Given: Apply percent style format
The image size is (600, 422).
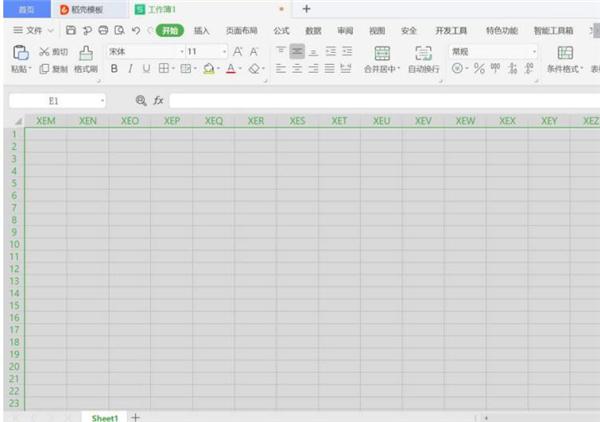Looking at the screenshot, I should point(479,68).
